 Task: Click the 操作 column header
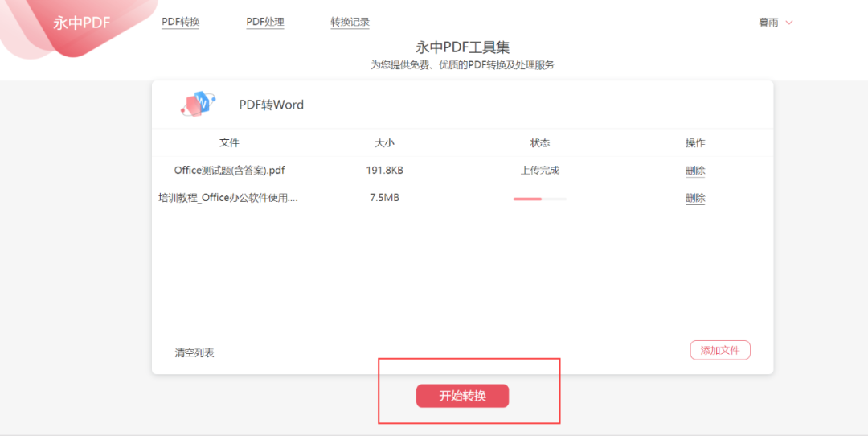695,142
